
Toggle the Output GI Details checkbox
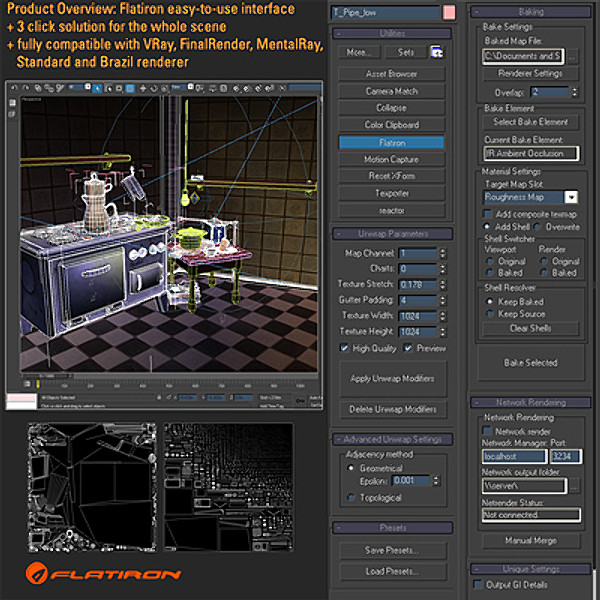click(x=477, y=584)
